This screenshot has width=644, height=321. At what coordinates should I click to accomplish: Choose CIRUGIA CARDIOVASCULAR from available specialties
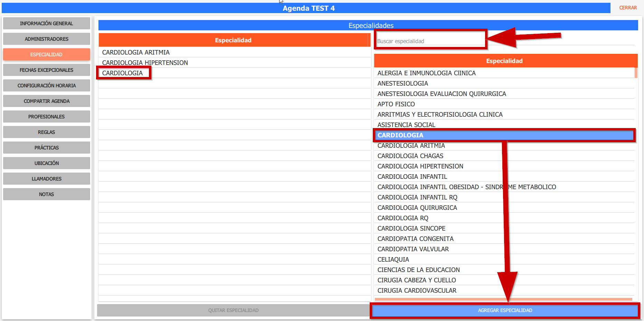click(x=417, y=291)
